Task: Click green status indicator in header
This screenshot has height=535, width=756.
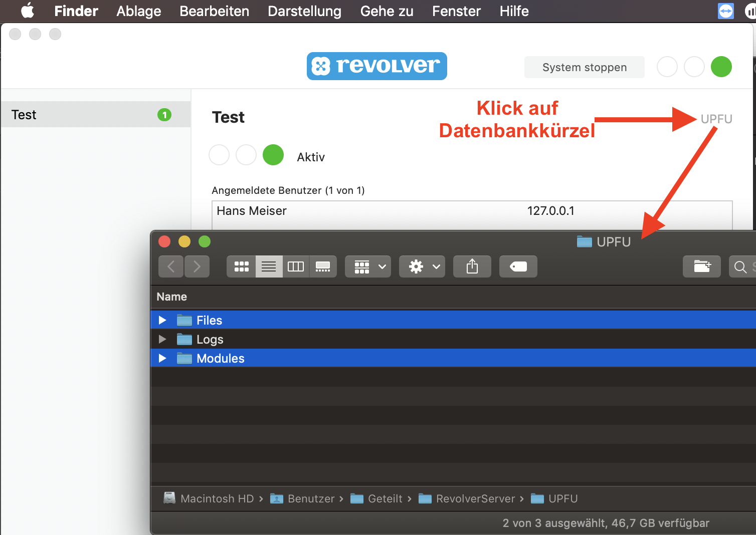Action: (x=721, y=67)
